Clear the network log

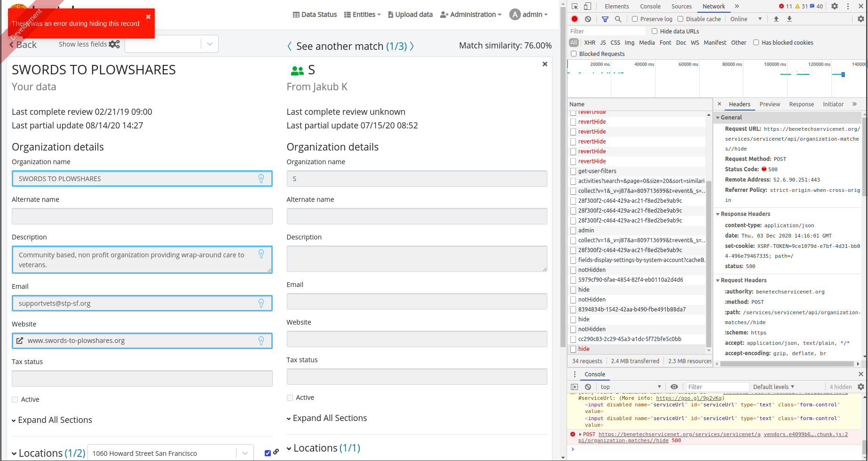(588, 19)
